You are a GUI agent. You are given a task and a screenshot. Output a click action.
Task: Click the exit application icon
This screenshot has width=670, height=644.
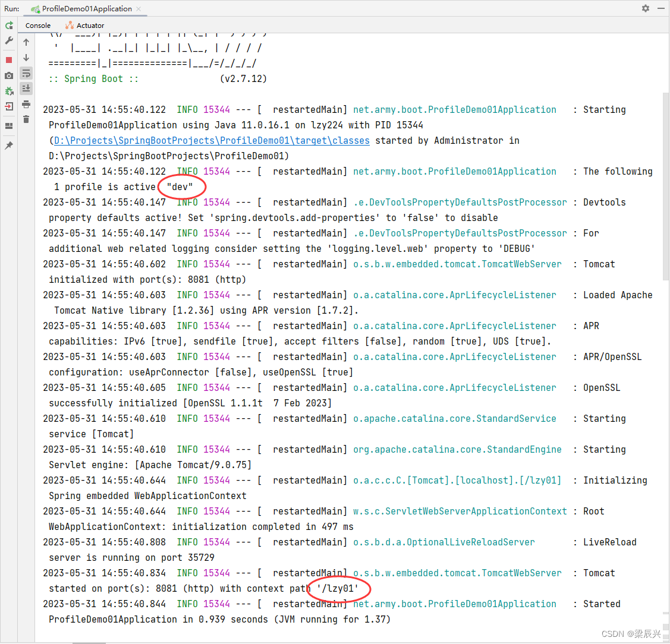[x=9, y=106]
